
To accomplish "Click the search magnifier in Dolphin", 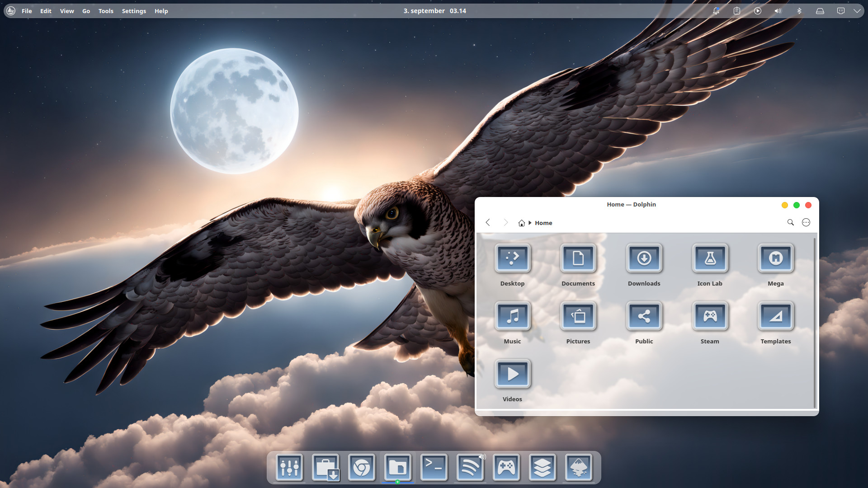I will [x=790, y=222].
